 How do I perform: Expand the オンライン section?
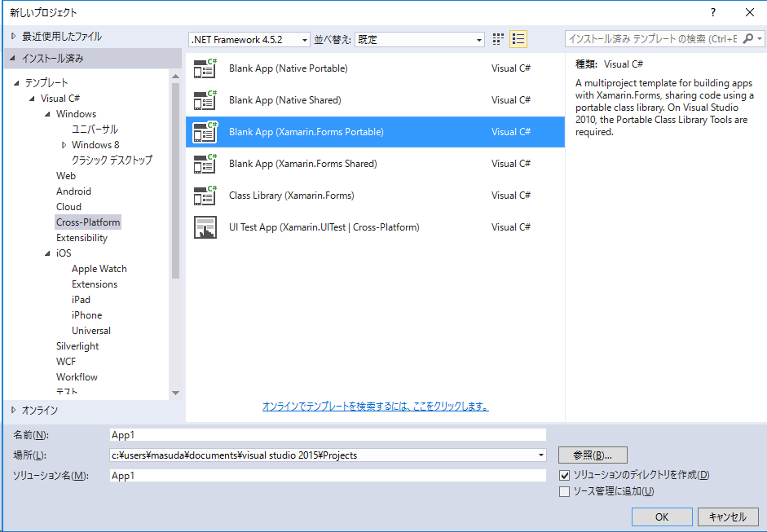click(x=14, y=410)
